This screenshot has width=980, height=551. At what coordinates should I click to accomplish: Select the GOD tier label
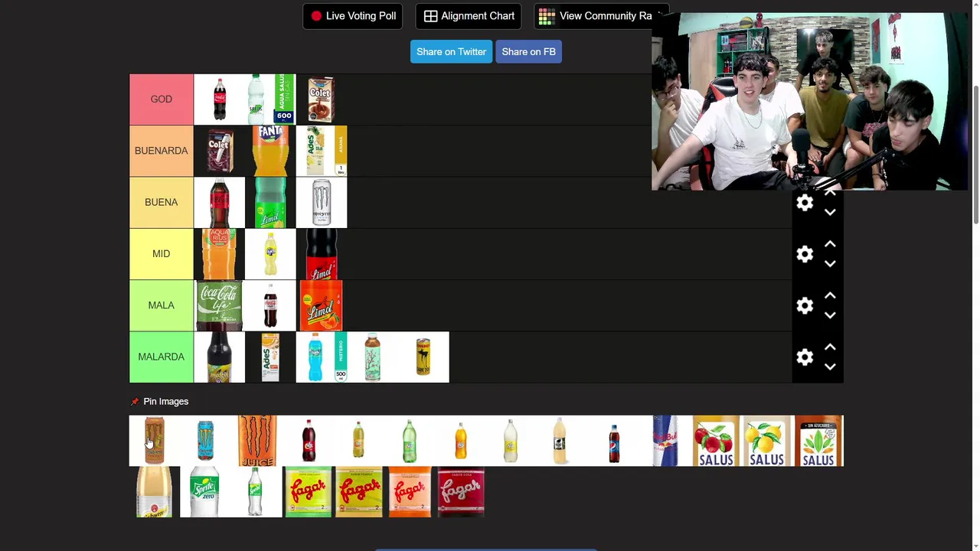pyautogui.click(x=162, y=99)
